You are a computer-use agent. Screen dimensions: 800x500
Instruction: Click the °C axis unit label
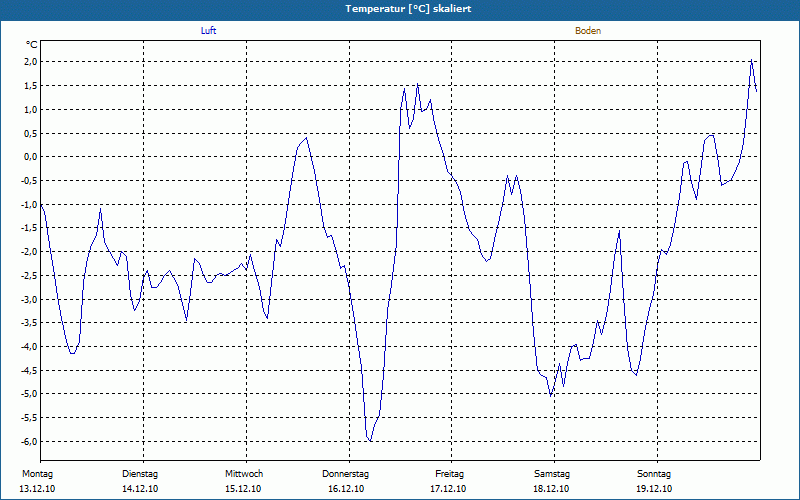(32, 45)
